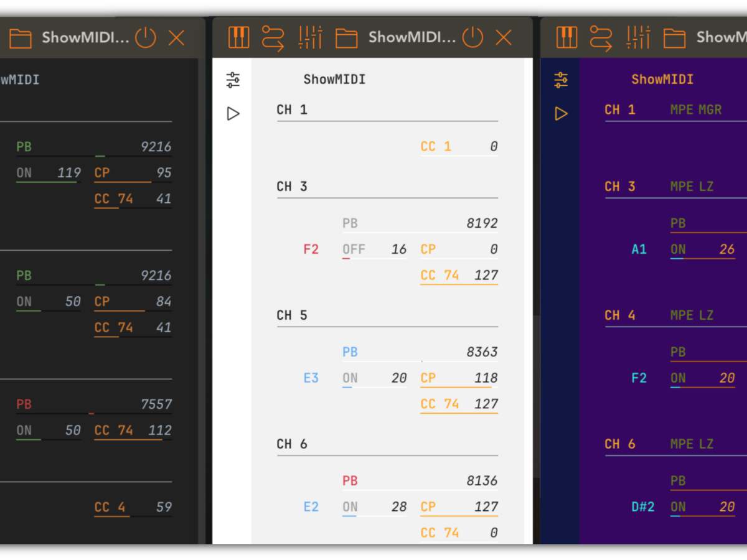Close the dark-theme ShowMIDI window

pos(177,38)
